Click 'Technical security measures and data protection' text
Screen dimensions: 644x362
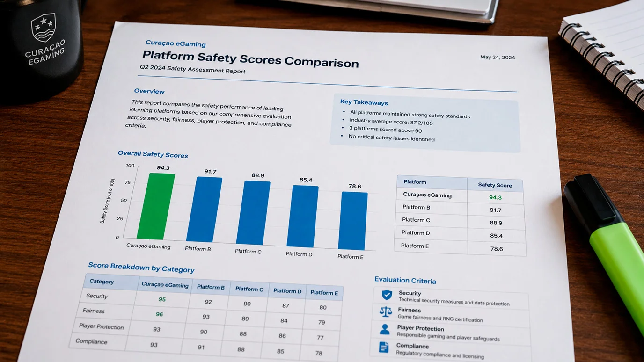tap(454, 302)
